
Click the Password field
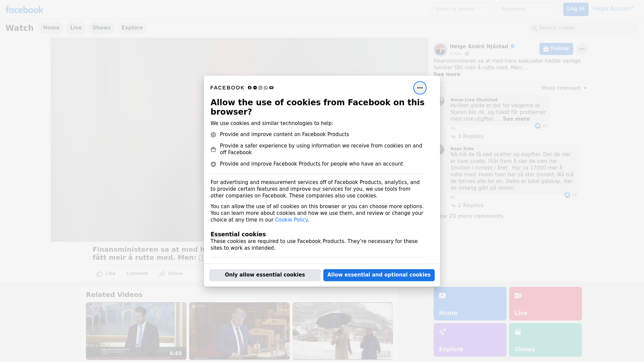529,9
